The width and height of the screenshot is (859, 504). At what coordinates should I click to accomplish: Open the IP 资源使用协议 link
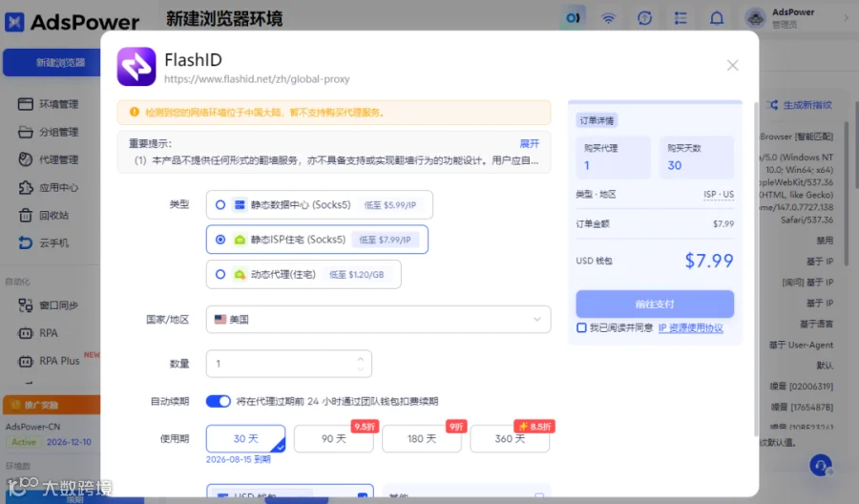click(x=691, y=327)
